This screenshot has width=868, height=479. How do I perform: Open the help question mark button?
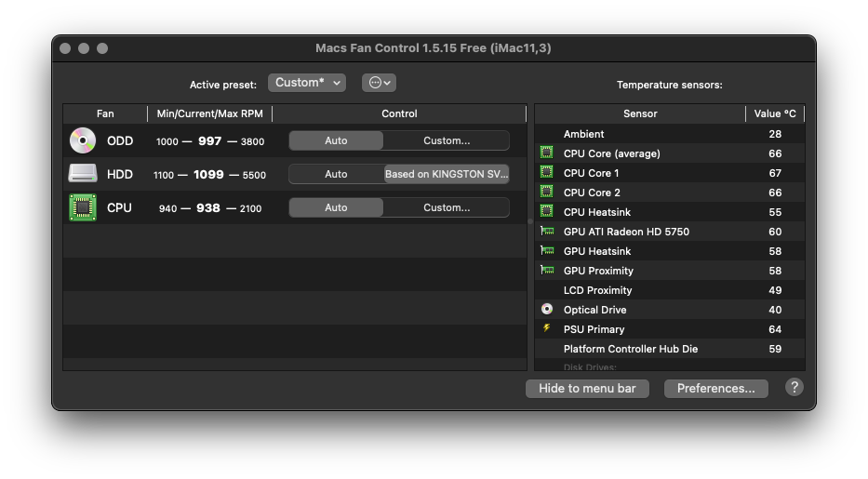[794, 387]
